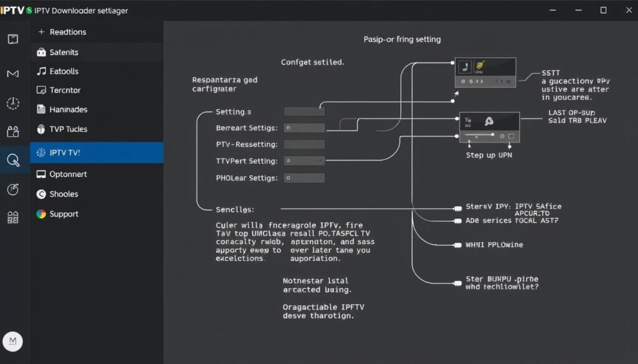Screen dimensions: 638x364
Task: Click the window maximize square button
Action: click(603, 10)
